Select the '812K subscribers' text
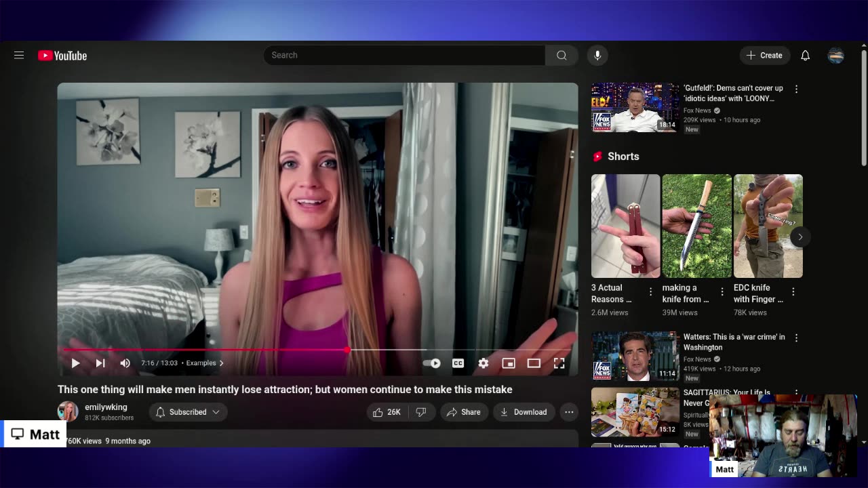 [x=109, y=418]
